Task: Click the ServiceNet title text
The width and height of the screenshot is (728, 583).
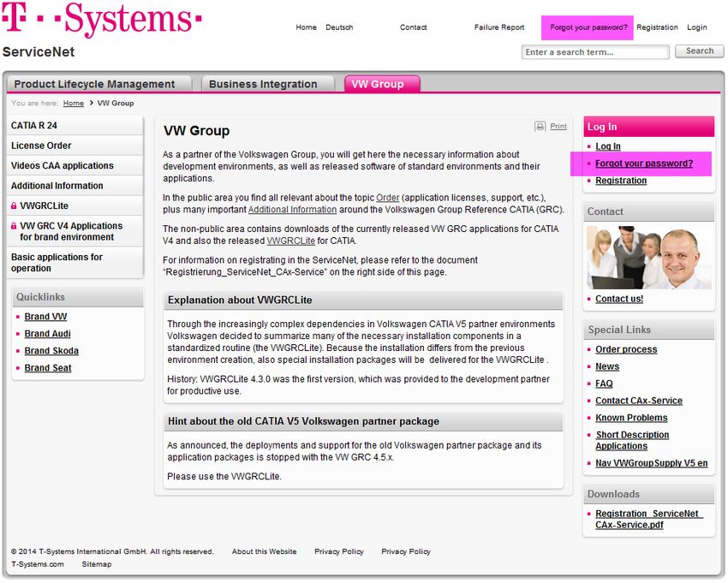Action: 39,52
